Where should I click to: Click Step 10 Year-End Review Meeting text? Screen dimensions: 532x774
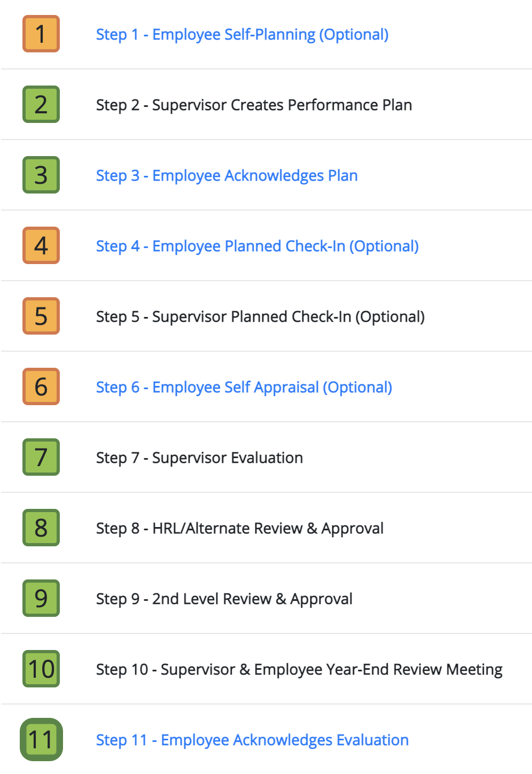tap(299, 670)
